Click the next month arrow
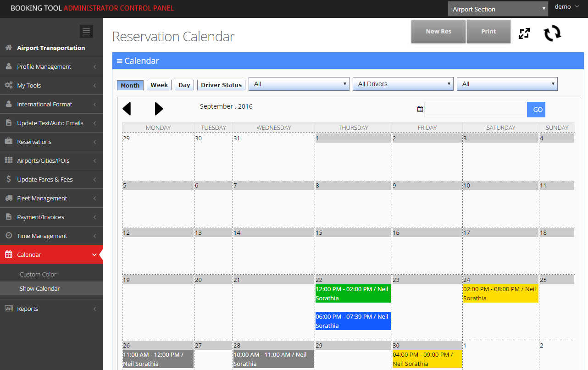Image resolution: width=588 pixels, height=370 pixels. (159, 109)
